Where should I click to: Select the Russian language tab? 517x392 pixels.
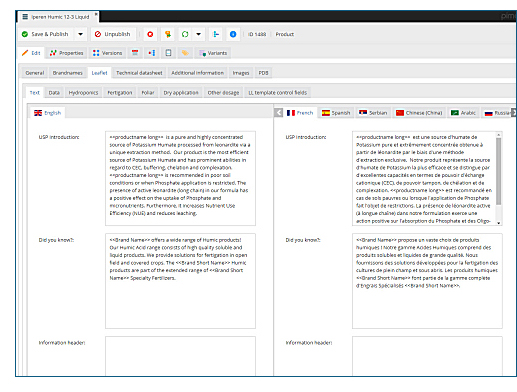[x=497, y=113]
